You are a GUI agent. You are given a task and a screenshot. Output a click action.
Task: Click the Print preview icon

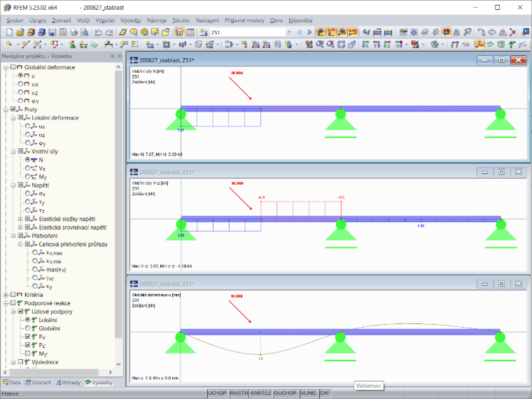[85, 32]
